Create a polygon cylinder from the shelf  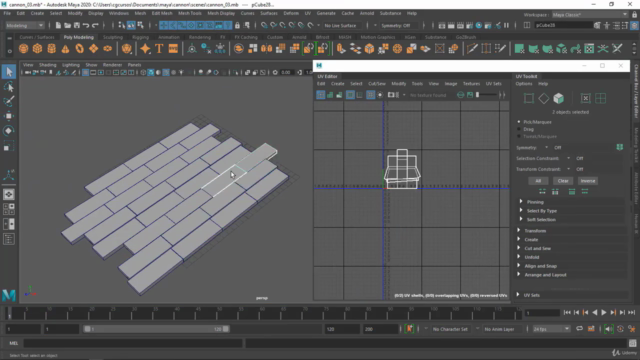tap(51, 49)
